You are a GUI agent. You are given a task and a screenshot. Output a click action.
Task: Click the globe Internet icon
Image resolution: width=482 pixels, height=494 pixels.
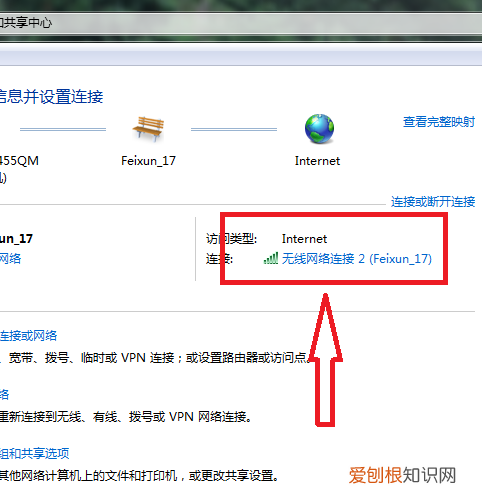point(319,129)
